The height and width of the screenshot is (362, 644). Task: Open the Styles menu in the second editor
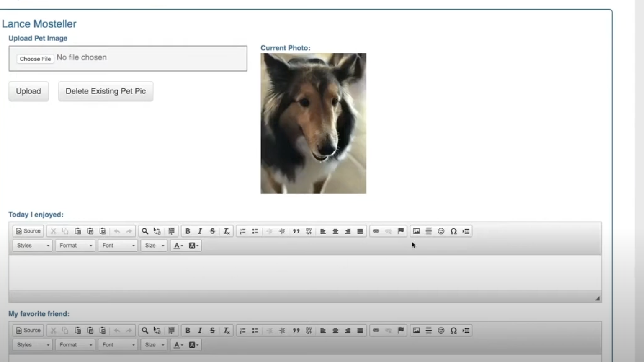coord(31,345)
